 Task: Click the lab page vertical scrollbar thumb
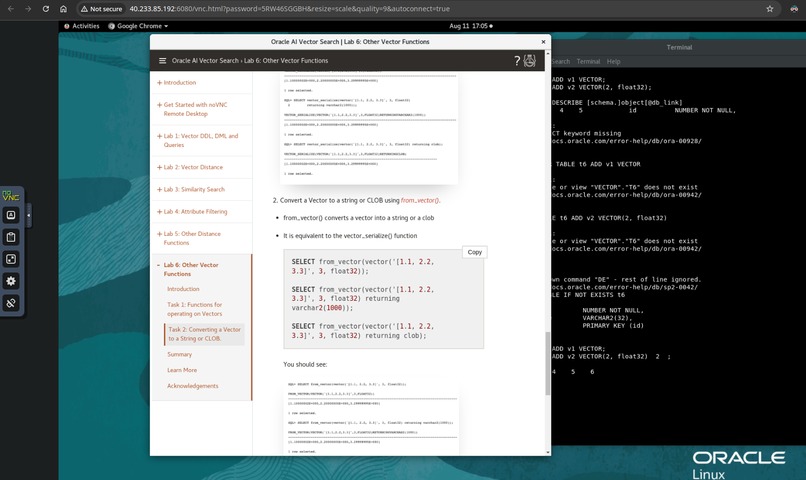(547, 364)
